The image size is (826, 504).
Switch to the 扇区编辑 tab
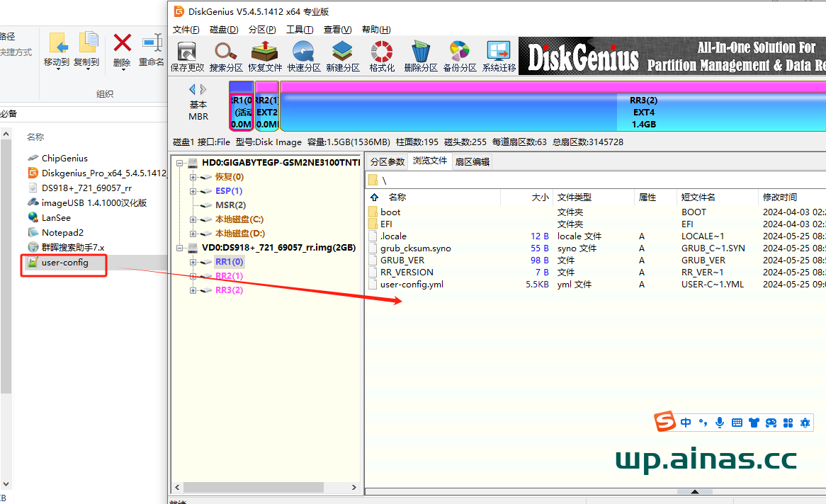(472, 161)
